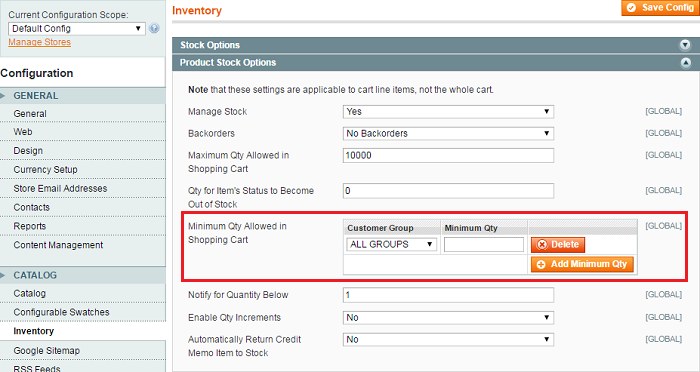This screenshot has width=700, height=372.
Task: Open the Manage Stock dropdown
Action: click(x=448, y=112)
